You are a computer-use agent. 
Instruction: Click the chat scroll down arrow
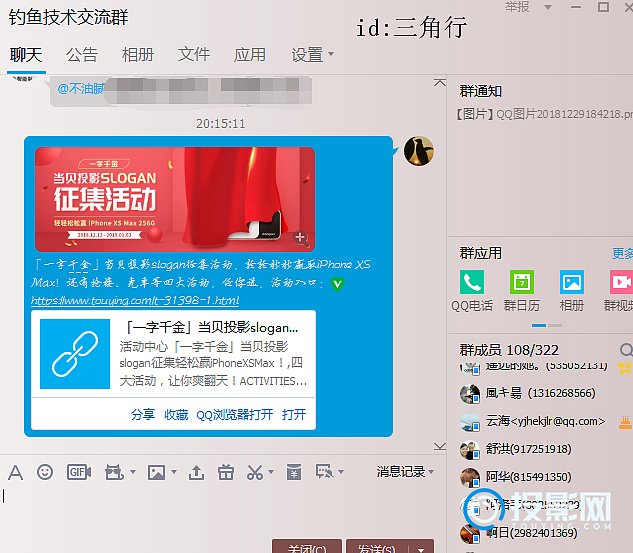pyautogui.click(x=440, y=446)
